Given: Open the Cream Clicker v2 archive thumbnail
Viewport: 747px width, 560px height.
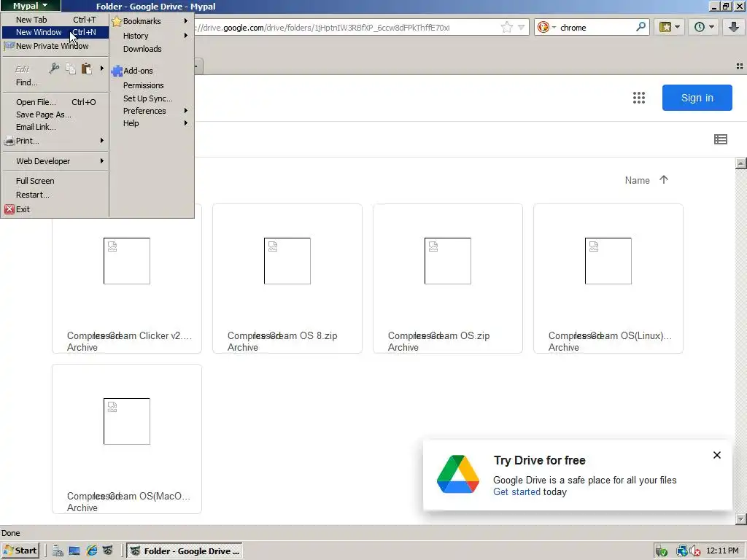Looking at the screenshot, I should pyautogui.click(x=127, y=261).
